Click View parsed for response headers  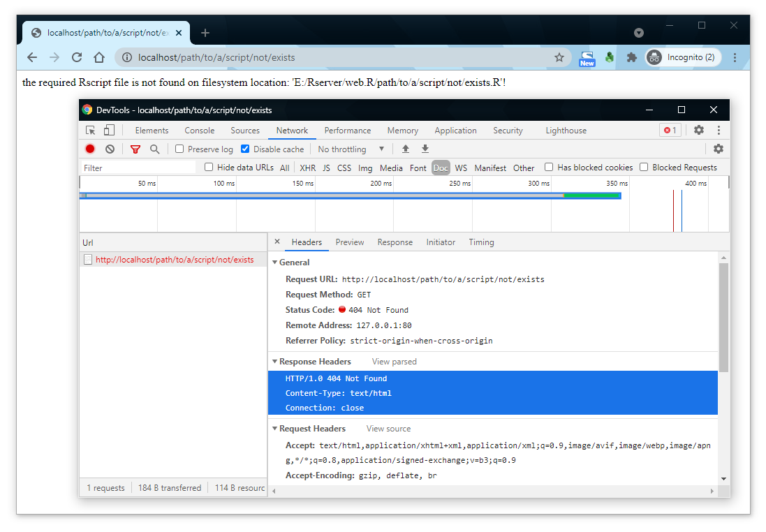tap(394, 362)
